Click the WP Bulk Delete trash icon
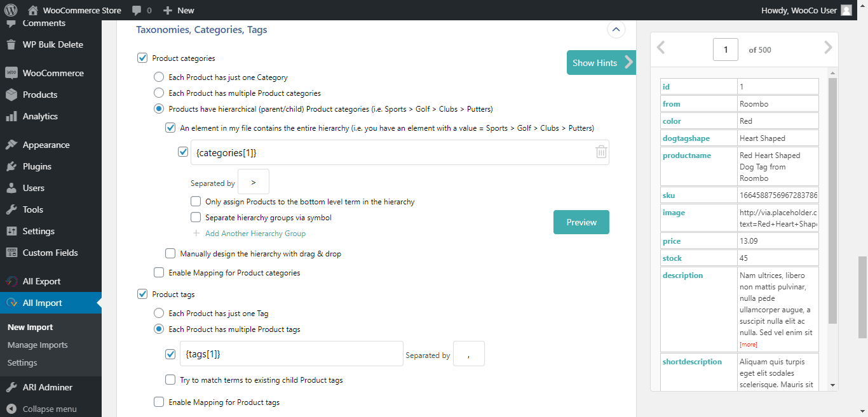The width and height of the screenshot is (868, 417). tap(11, 44)
